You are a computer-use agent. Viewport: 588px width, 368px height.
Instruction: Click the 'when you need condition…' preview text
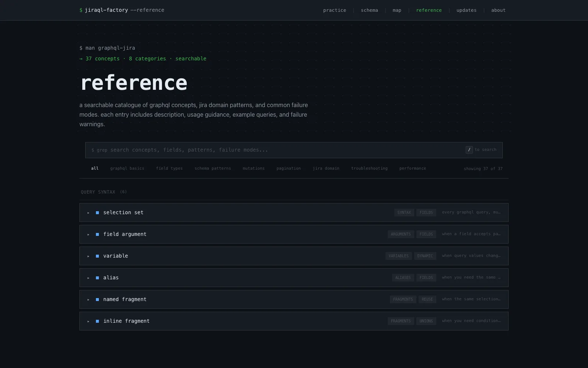tap(472, 321)
